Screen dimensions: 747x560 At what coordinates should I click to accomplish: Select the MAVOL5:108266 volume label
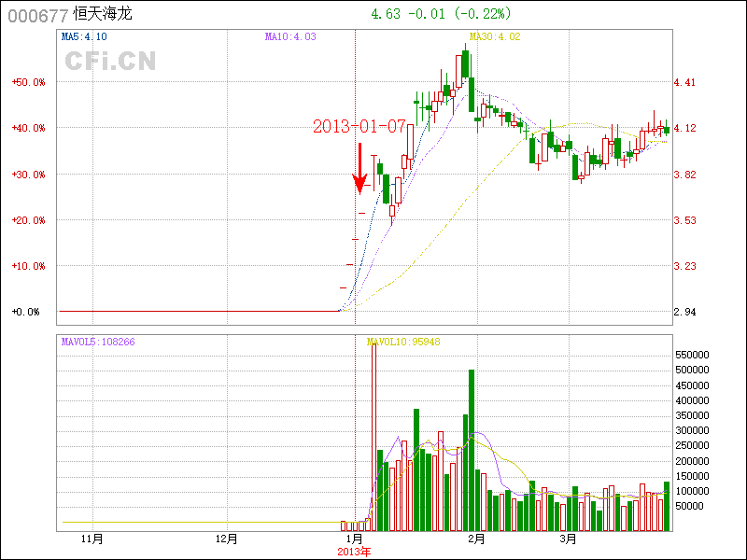tap(98, 342)
